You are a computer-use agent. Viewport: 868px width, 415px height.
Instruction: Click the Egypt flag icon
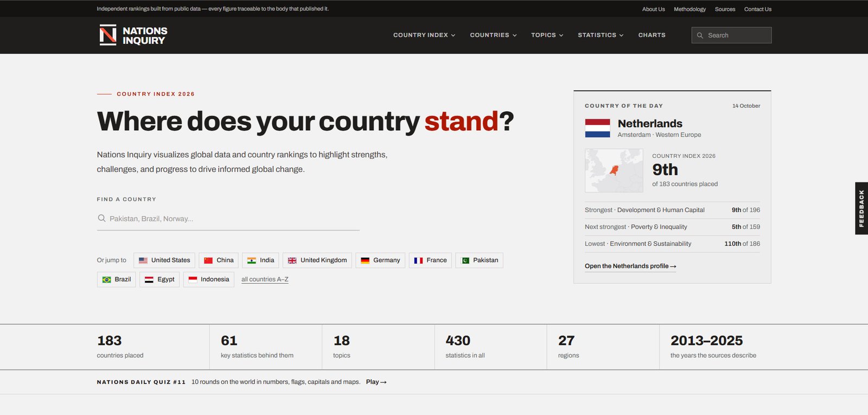pos(149,279)
